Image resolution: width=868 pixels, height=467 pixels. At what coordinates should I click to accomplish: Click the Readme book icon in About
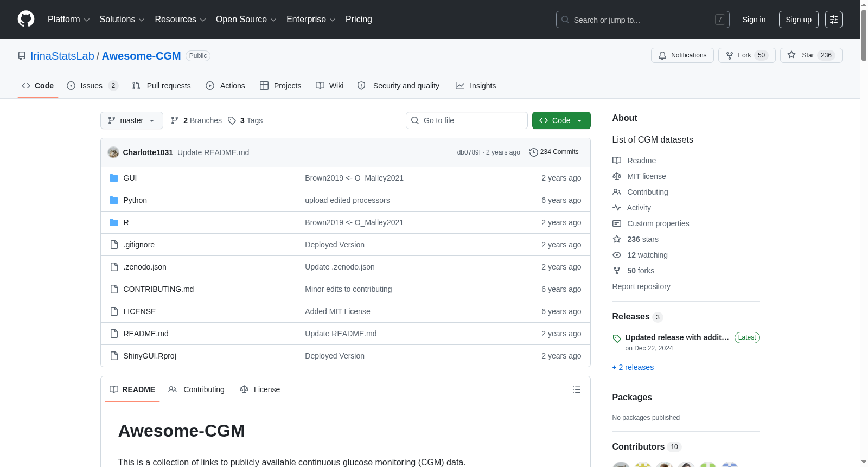click(x=617, y=161)
